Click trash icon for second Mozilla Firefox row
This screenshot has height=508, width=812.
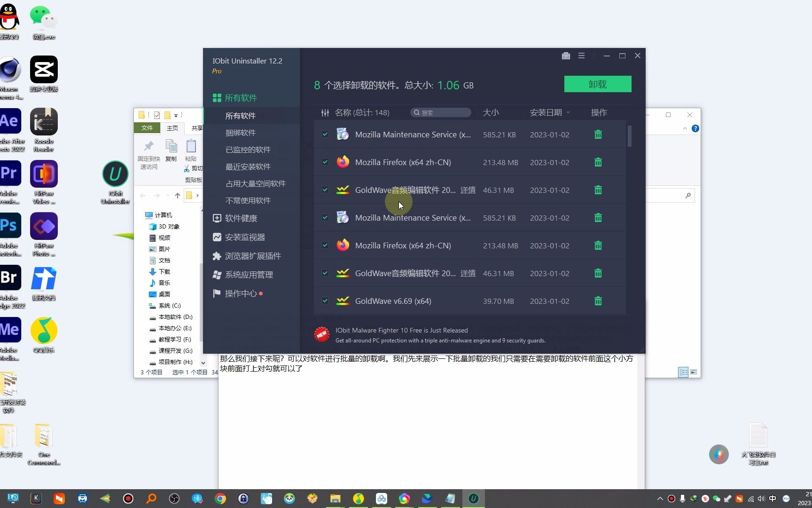point(598,246)
